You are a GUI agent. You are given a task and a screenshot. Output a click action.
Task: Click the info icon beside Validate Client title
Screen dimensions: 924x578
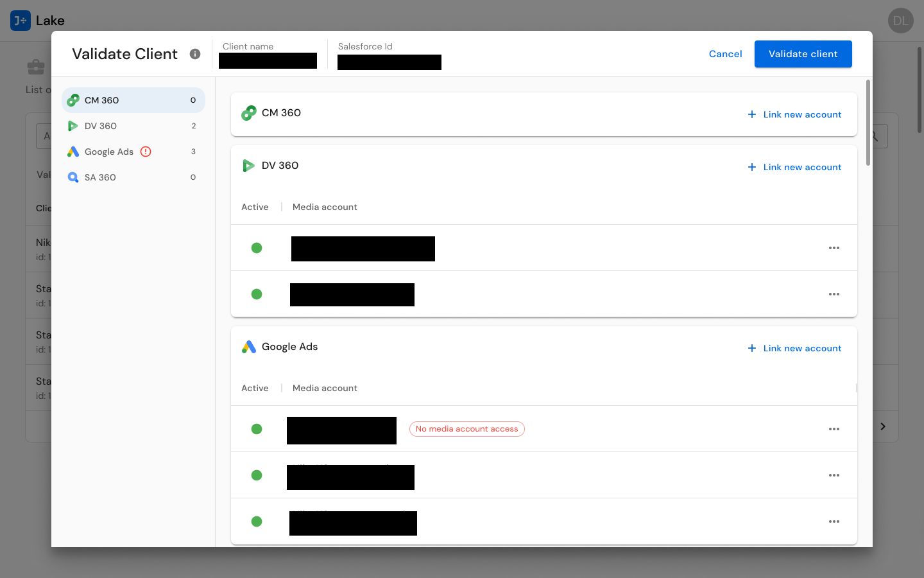tap(195, 54)
